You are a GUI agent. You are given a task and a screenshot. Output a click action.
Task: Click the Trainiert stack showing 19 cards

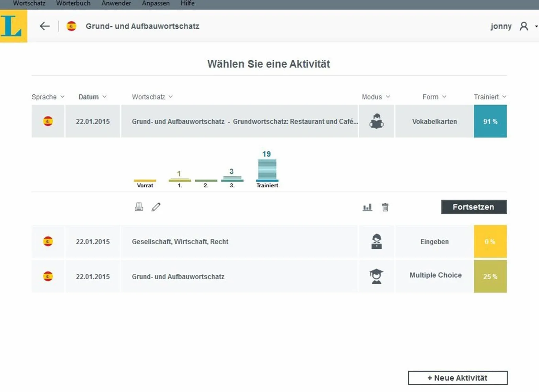click(267, 170)
